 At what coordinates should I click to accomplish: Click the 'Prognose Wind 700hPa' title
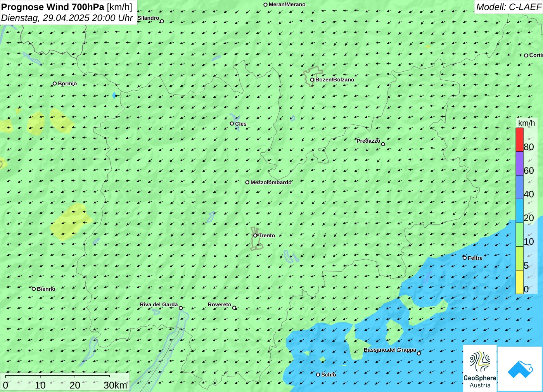pos(53,7)
